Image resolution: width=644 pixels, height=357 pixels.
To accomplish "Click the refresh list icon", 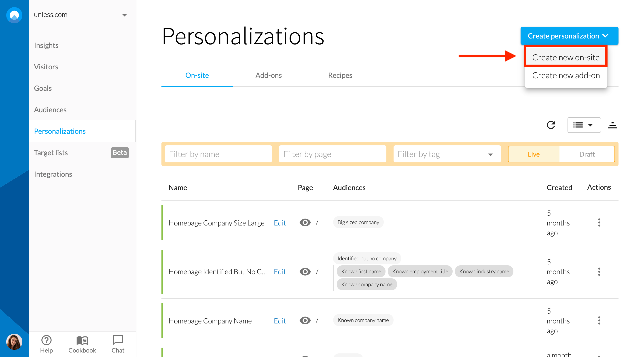I will (x=551, y=125).
